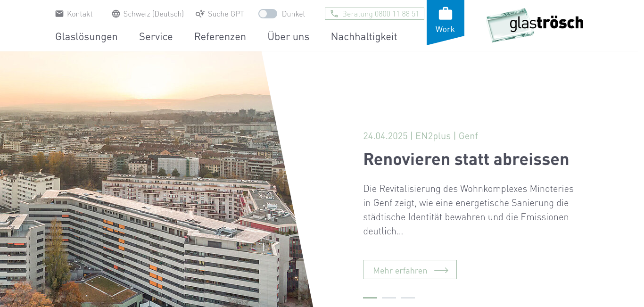
Task: Click the phone icon in Beratung box
Action: [334, 14]
